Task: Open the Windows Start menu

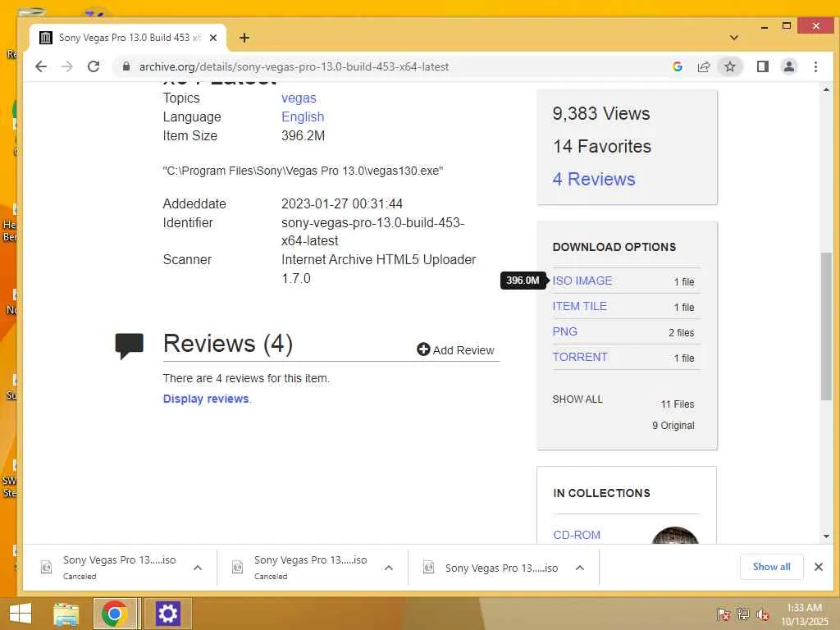Action: pyautogui.click(x=20, y=614)
